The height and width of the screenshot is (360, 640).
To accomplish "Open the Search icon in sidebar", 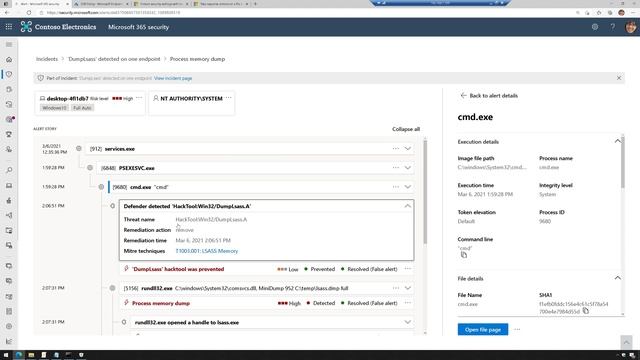I will click(9, 170).
